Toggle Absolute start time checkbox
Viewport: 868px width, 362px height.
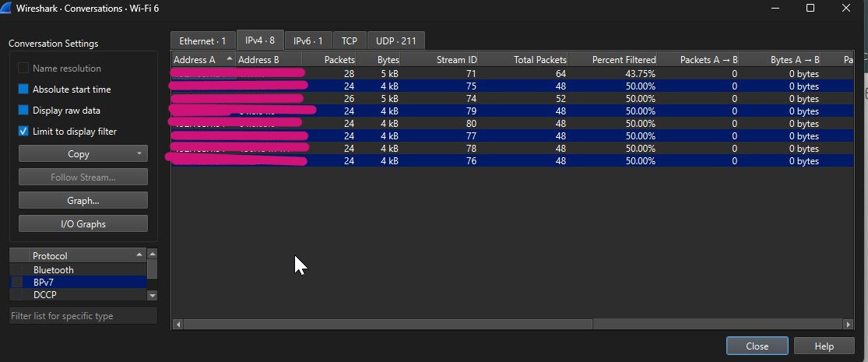pos(23,89)
